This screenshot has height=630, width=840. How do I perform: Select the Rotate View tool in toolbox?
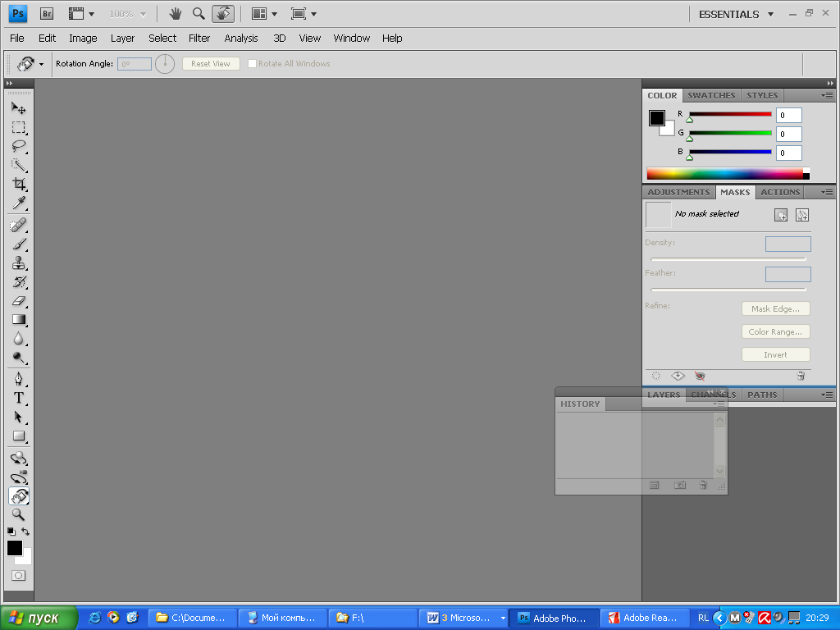19,496
